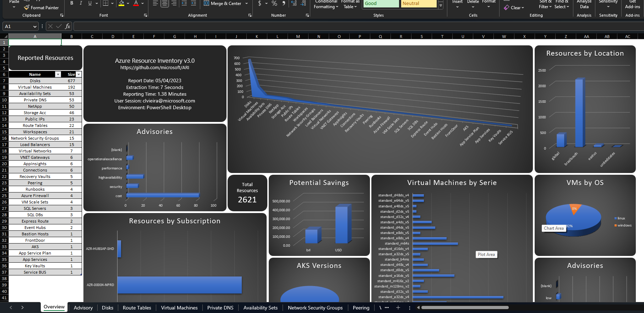Click Insert Function fx icon

[x=67, y=26]
